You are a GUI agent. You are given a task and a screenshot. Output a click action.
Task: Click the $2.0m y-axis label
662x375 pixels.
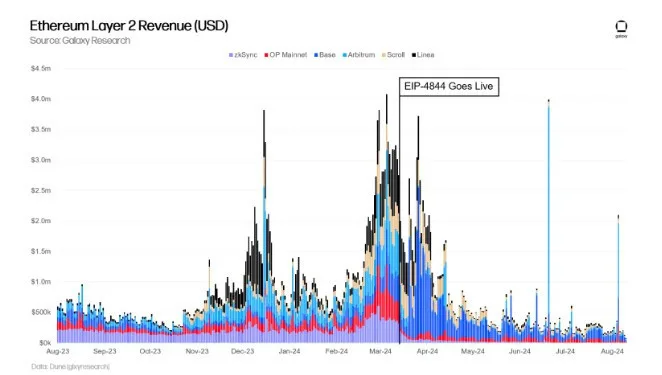[41, 221]
